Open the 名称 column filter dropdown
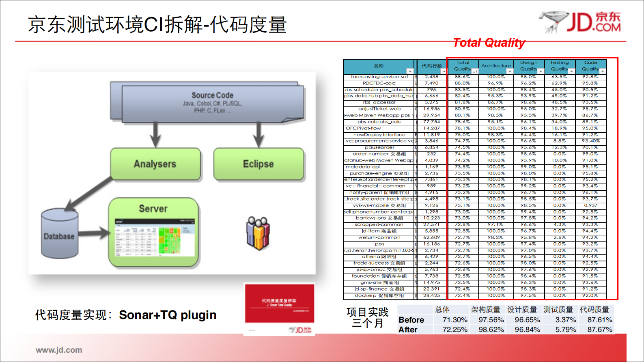The width and height of the screenshot is (644, 362). [409, 71]
